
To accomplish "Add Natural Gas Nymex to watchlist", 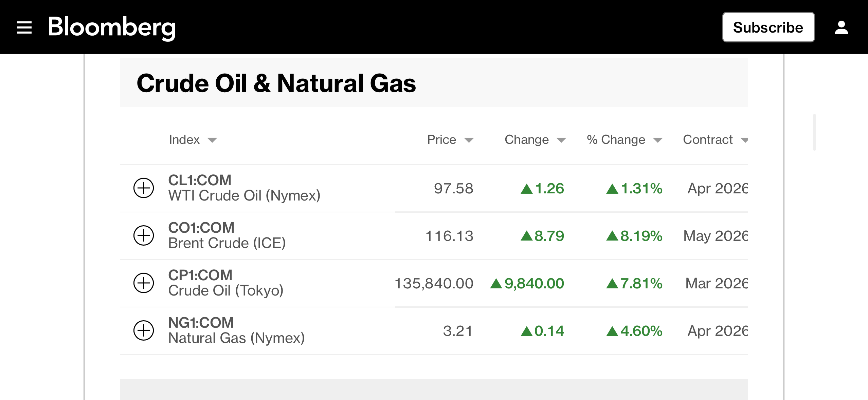I will 143,330.
